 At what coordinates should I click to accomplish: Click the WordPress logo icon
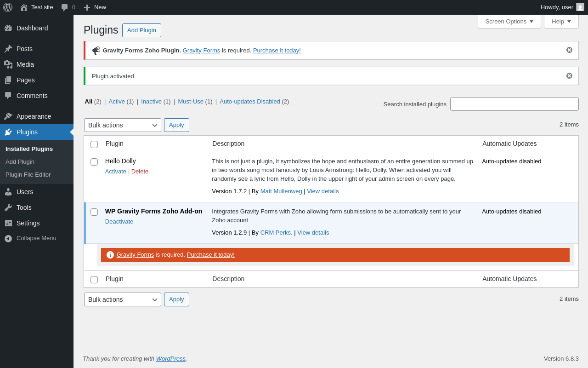click(8, 7)
